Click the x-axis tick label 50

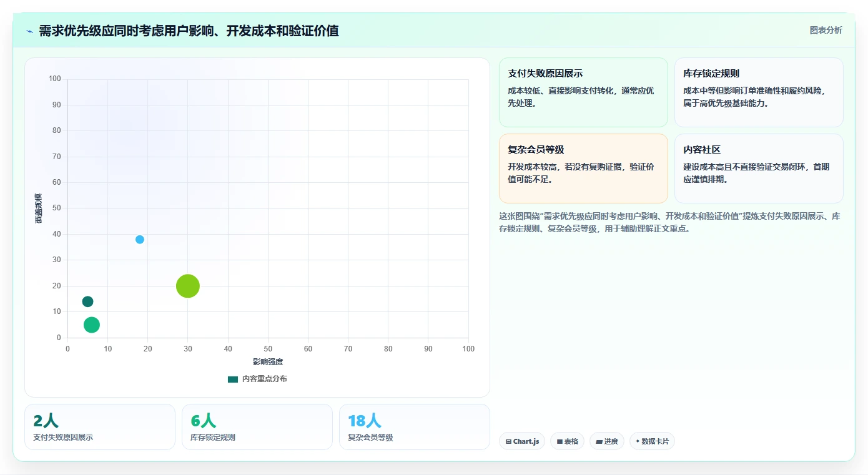(x=268, y=349)
